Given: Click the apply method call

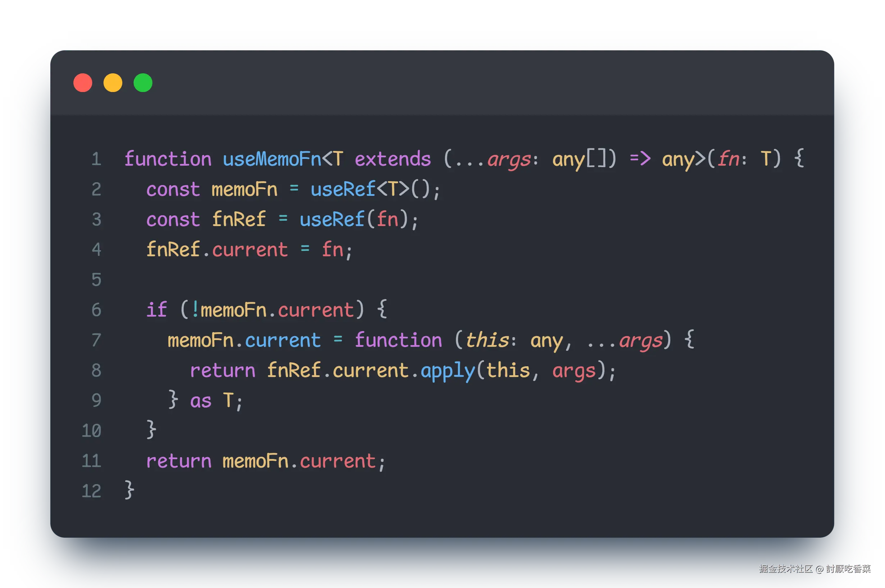Looking at the screenshot, I should point(448,371).
